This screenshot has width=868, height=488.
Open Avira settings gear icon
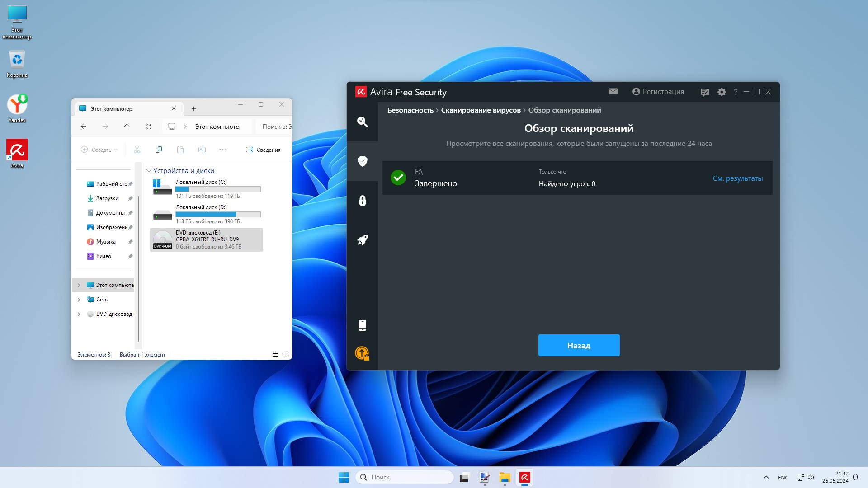click(x=722, y=92)
